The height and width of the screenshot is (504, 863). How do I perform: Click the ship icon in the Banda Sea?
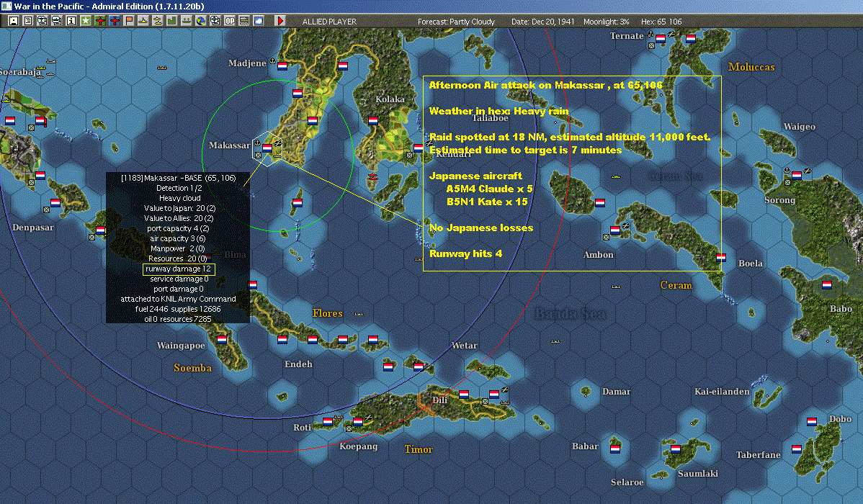pos(555,341)
